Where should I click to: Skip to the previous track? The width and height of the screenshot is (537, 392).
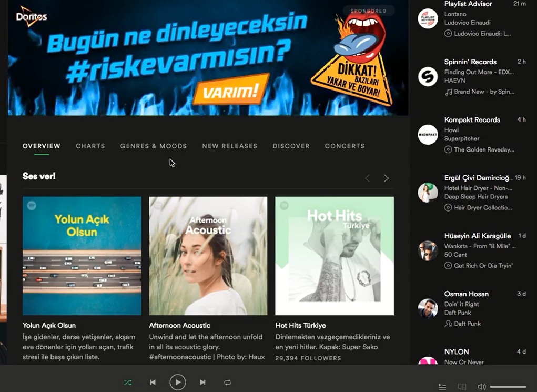(153, 383)
